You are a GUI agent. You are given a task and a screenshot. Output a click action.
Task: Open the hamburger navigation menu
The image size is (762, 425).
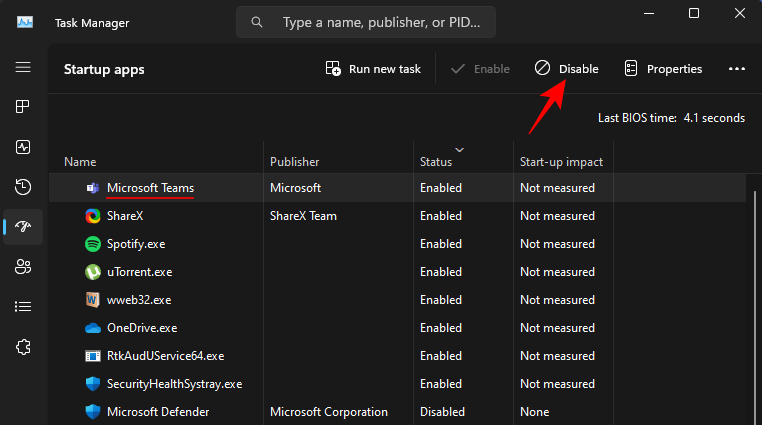point(23,68)
